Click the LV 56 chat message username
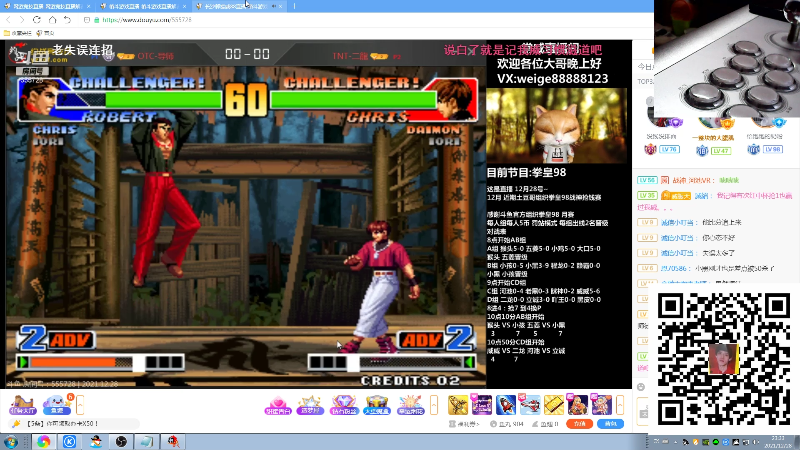This screenshot has height=450, width=800. pos(691,180)
